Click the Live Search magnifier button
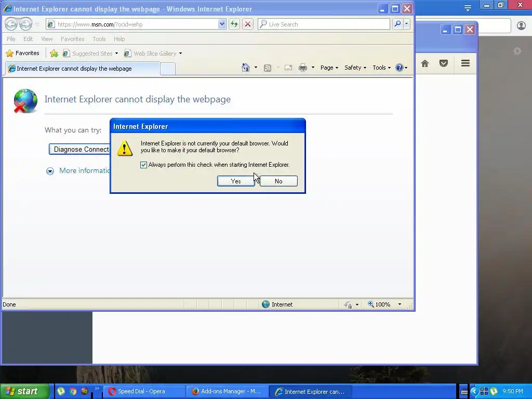 click(x=397, y=24)
